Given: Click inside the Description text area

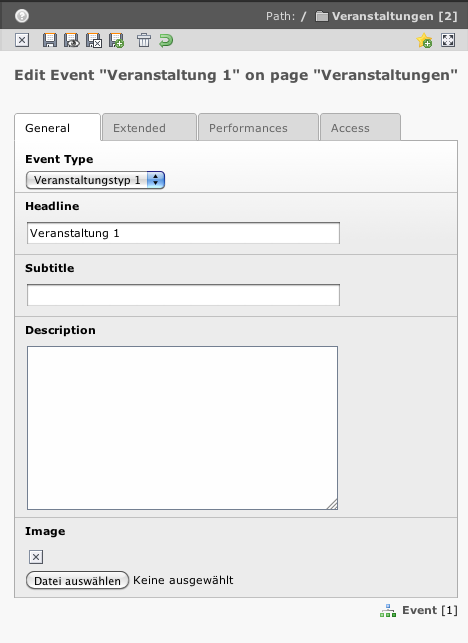Looking at the screenshot, I should (183, 428).
